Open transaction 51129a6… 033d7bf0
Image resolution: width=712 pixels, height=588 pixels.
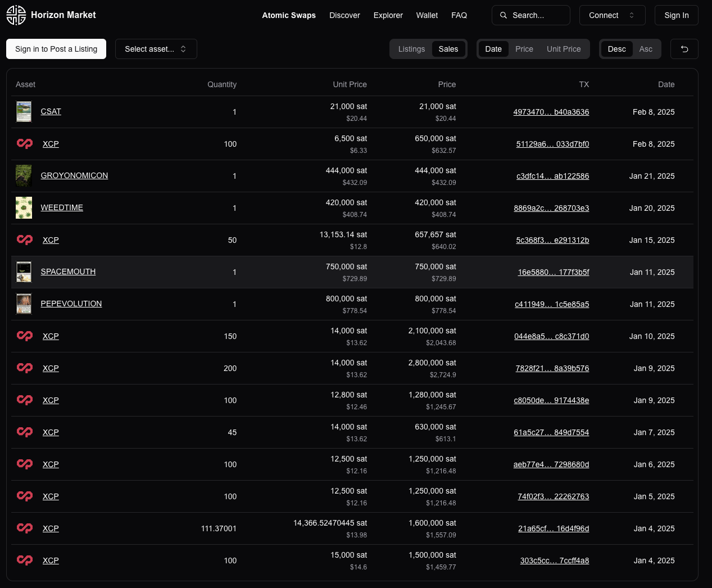(553, 144)
